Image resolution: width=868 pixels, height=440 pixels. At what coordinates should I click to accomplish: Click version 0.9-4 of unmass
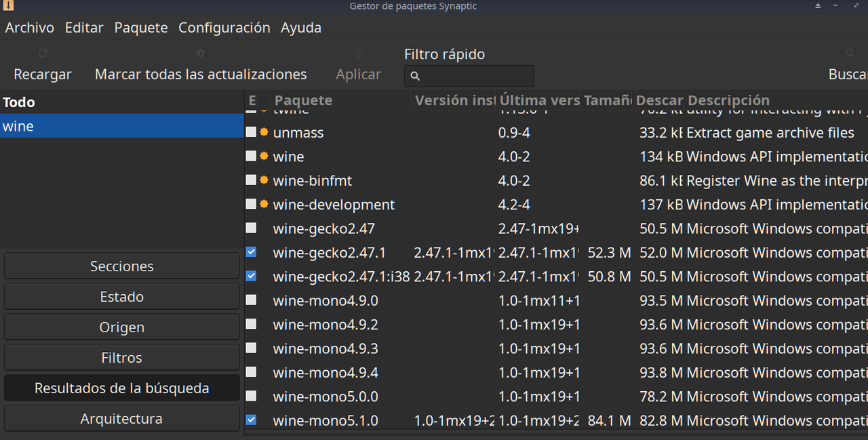514,133
